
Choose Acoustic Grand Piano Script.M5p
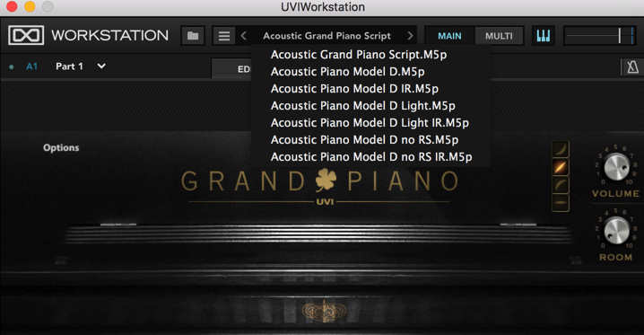point(359,55)
